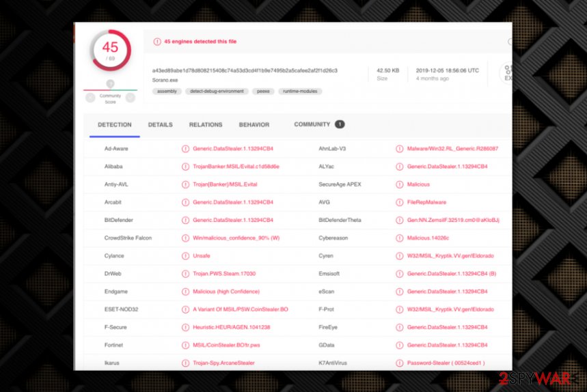Click the alert icon in DrWeb row
The height and width of the screenshot is (392, 587).
pos(185,274)
